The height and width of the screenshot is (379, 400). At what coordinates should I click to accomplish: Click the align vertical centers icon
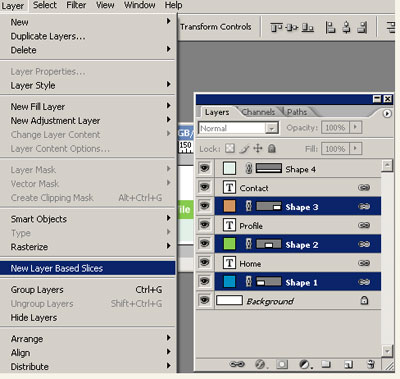coord(292,27)
